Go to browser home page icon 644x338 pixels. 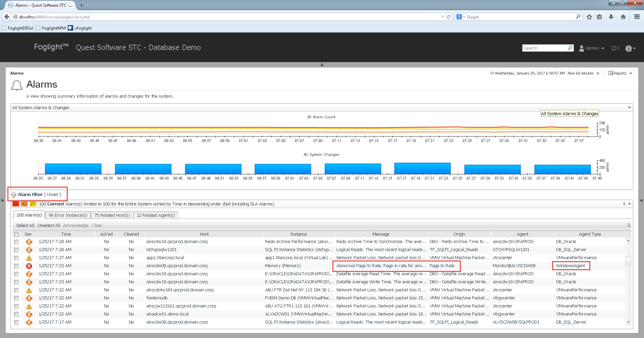623,17
